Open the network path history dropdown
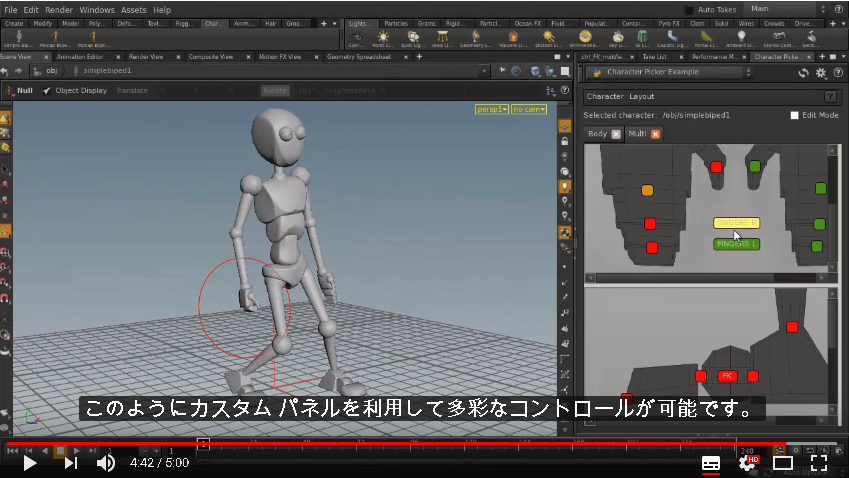This screenshot has height=478, width=849. [484, 71]
